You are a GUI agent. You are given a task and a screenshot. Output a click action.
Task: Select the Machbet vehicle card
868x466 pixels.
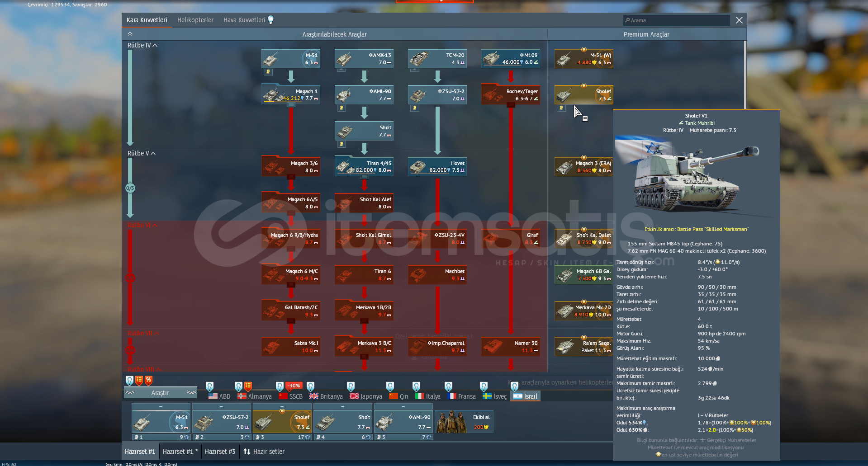[x=437, y=275]
